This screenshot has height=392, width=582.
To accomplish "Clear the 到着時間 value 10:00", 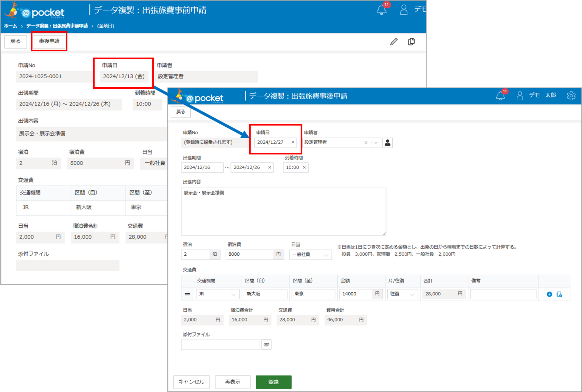I will pos(304,167).
